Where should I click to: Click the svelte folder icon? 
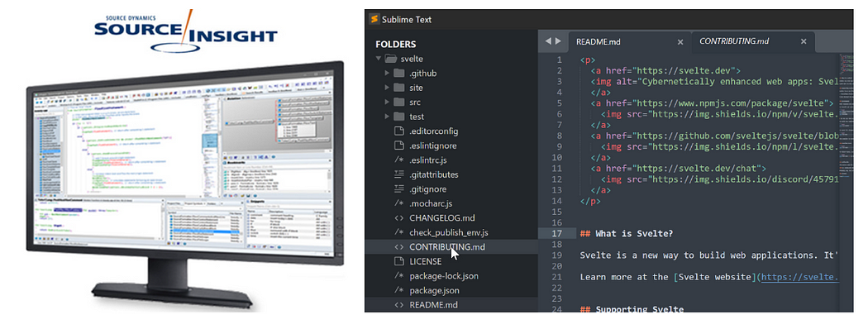pos(391,59)
